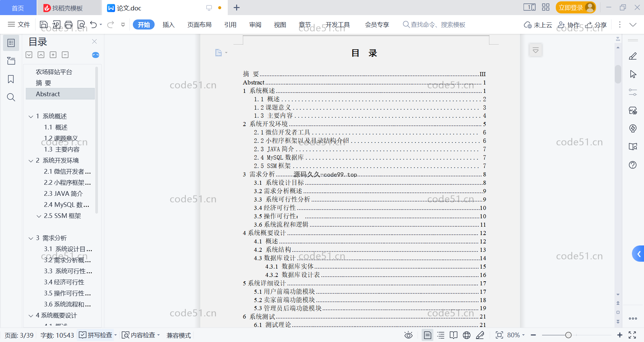644x342 pixels.
Task: Switch to reading view icon in status bar
Action: click(x=453, y=335)
